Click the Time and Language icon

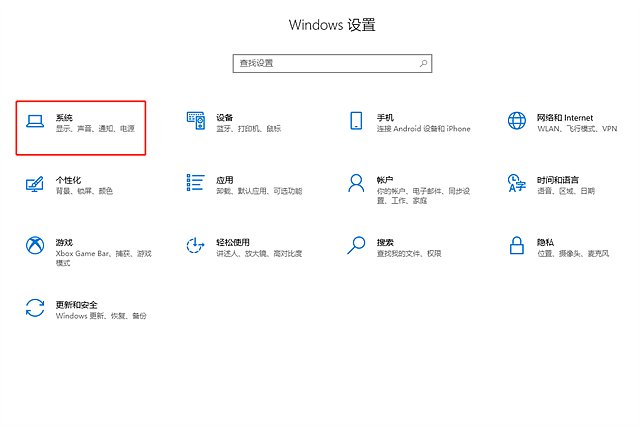pyautogui.click(x=517, y=183)
